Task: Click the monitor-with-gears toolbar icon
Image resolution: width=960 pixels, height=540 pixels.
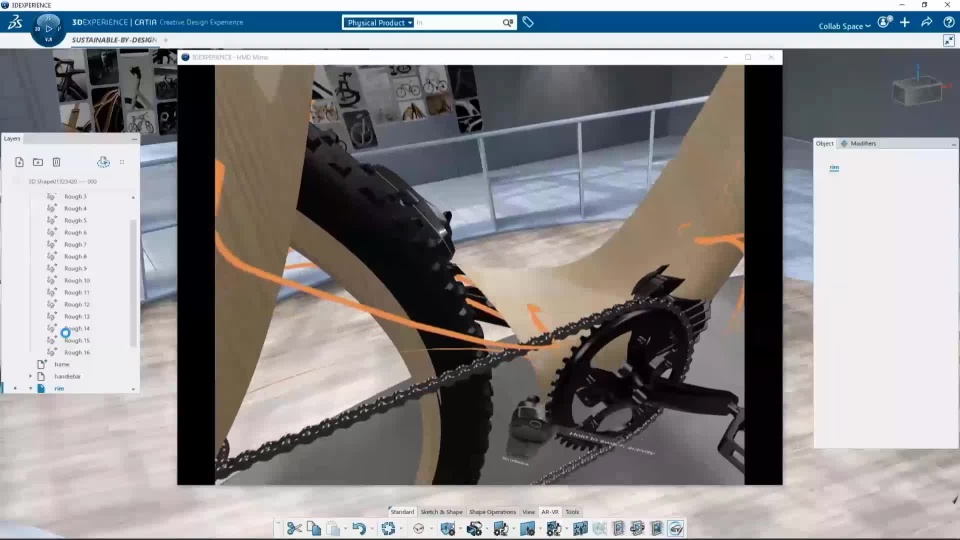Action: click(501, 528)
